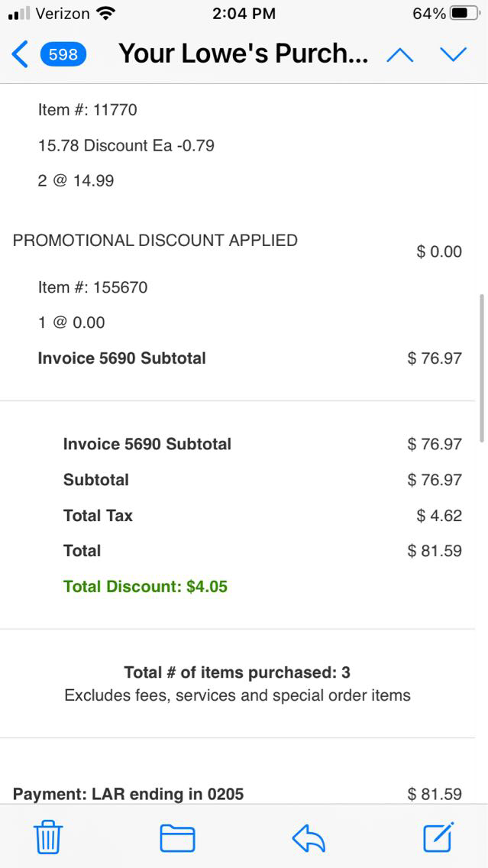The image size is (488, 868).
Task: Go to next message with down arrow
Action: click(x=453, y=54)
